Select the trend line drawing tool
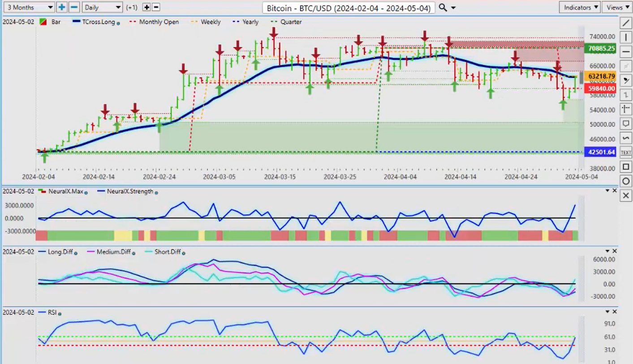Image resolution: width=633 pixels, height=364 pixels. click(626, 23)
